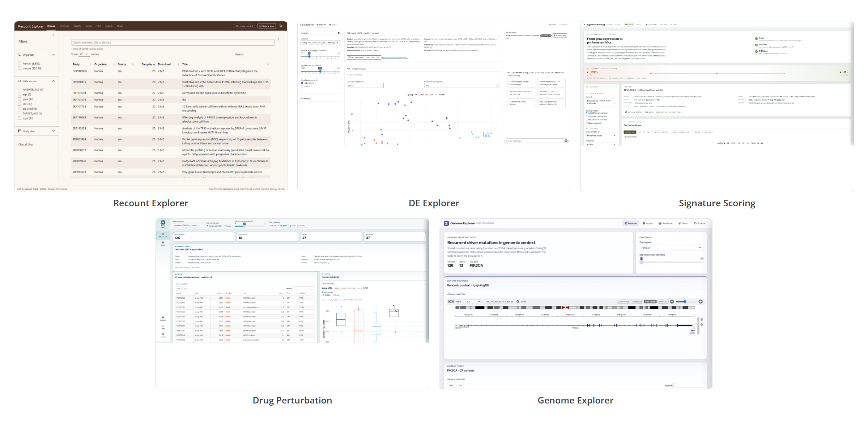This screenshot has width=868, height=427.
Task: Click Clear all filters link
Action: [x=26, y=144]
